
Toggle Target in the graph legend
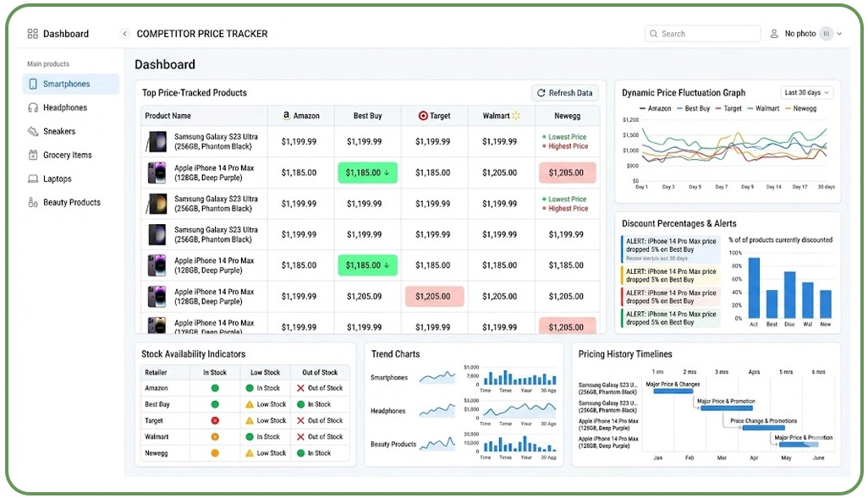pos(728,108)
